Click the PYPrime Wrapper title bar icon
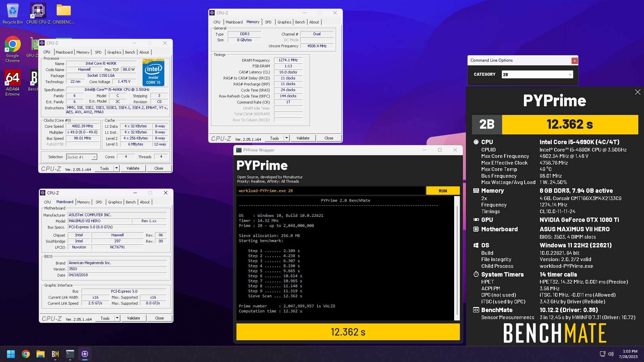644x362 pixels. [x=239, y=150]
